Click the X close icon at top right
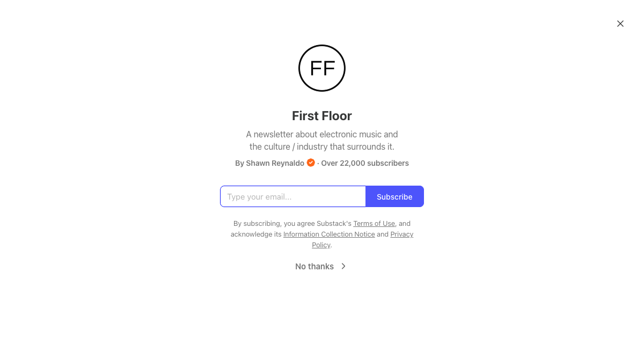Image resolution: width=644 pixels, height=338 pixels. point(620,24)
